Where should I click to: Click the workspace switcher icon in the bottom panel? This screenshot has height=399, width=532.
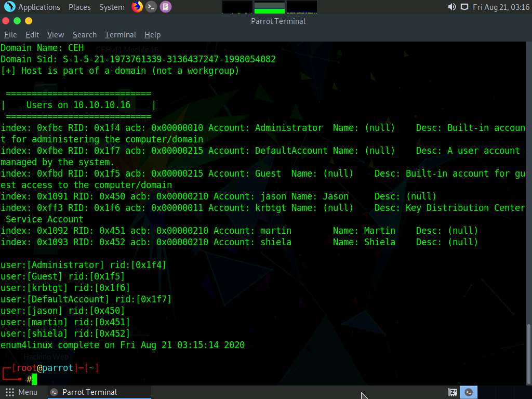453,392
